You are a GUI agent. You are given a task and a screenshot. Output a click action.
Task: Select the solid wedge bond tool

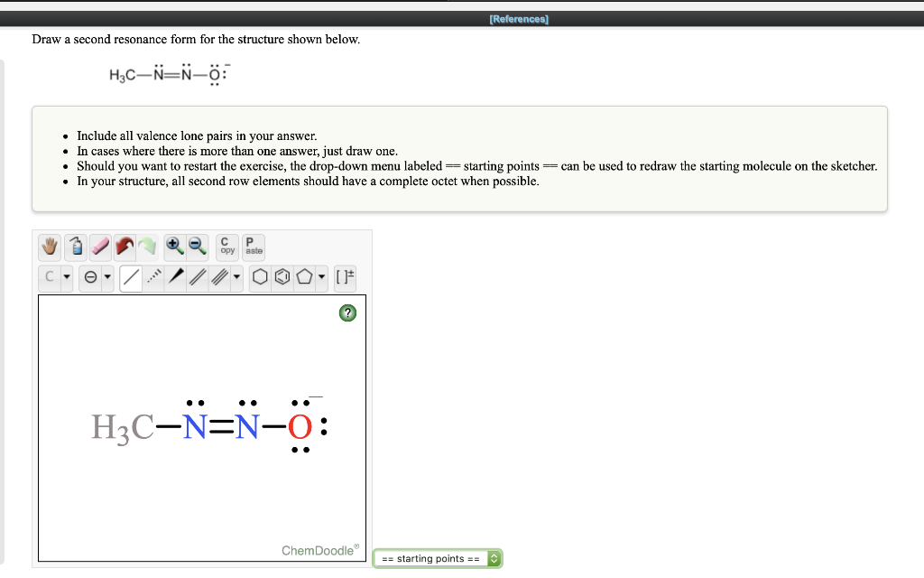coord(175,277)
